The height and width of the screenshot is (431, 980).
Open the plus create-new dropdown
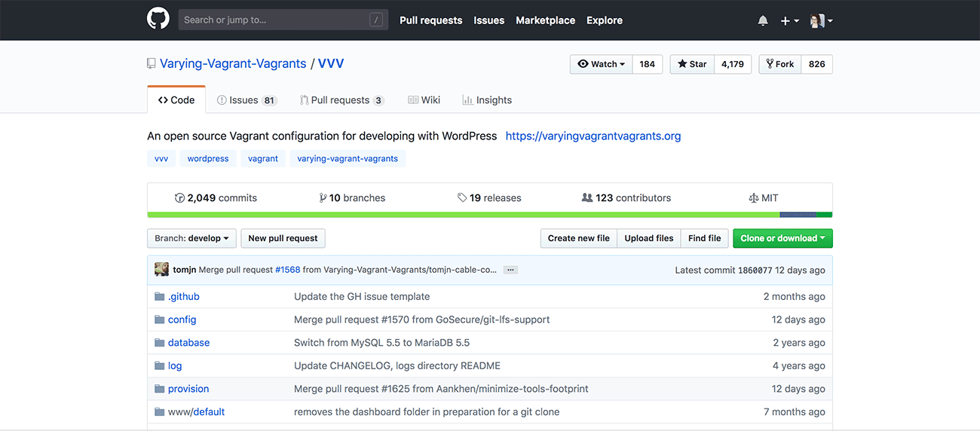pos(789,20)
